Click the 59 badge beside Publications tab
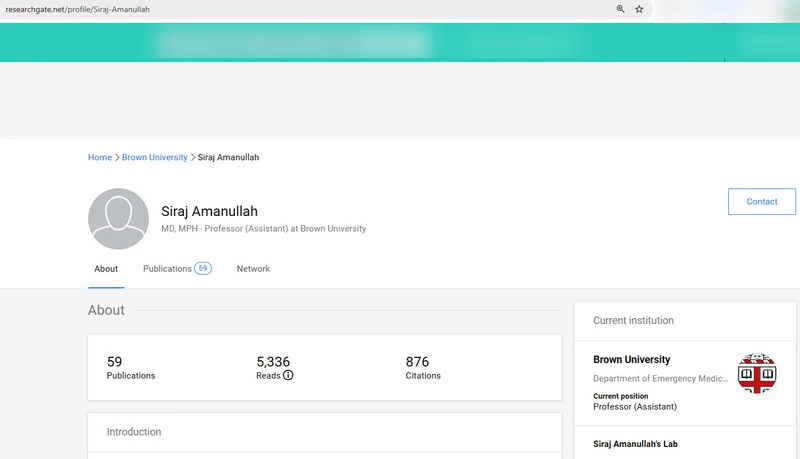 [x=203, y=268]
